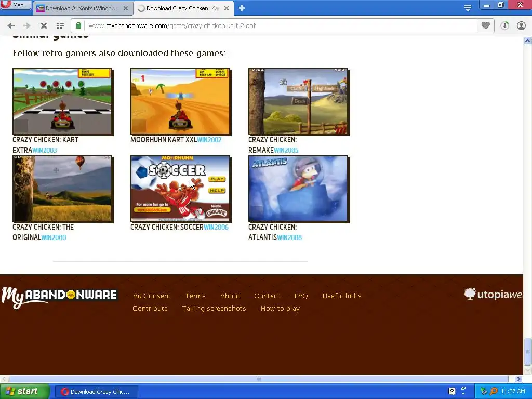Click the Crazy Chicken: Remake title link
This screenshot has height=399, width=532.
coord(272,145)
